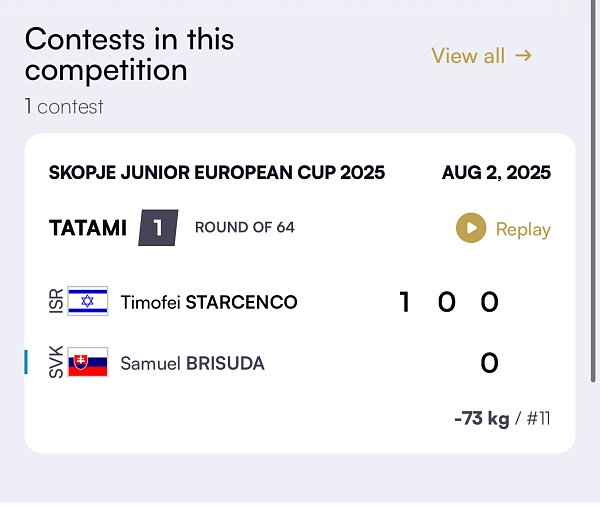Click the gold Replay play icon
Viewport: 600px width, 509px height.
pyautogui.click(x=471, y=228)
